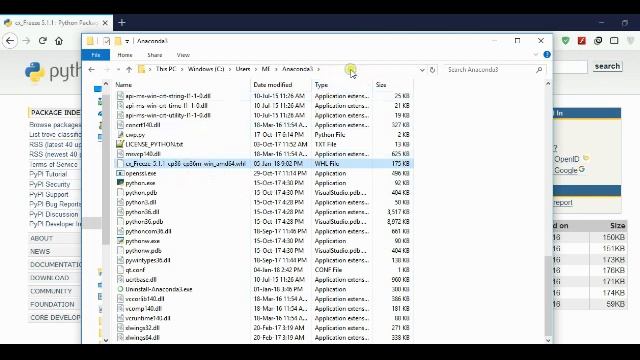Click the quick access Properties checkmark icon
This screenshot has height=360, width=640.
[x=107, y=41]
